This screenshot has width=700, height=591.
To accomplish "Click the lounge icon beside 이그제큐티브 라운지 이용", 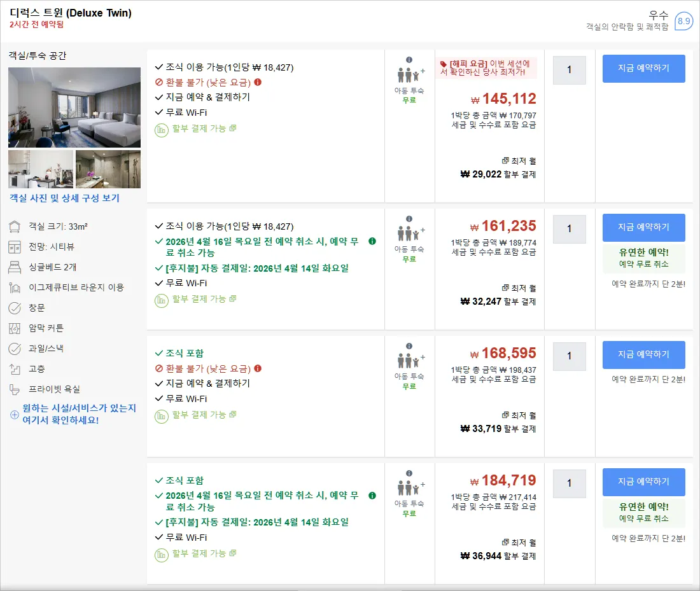I will [x=15, y=288].
